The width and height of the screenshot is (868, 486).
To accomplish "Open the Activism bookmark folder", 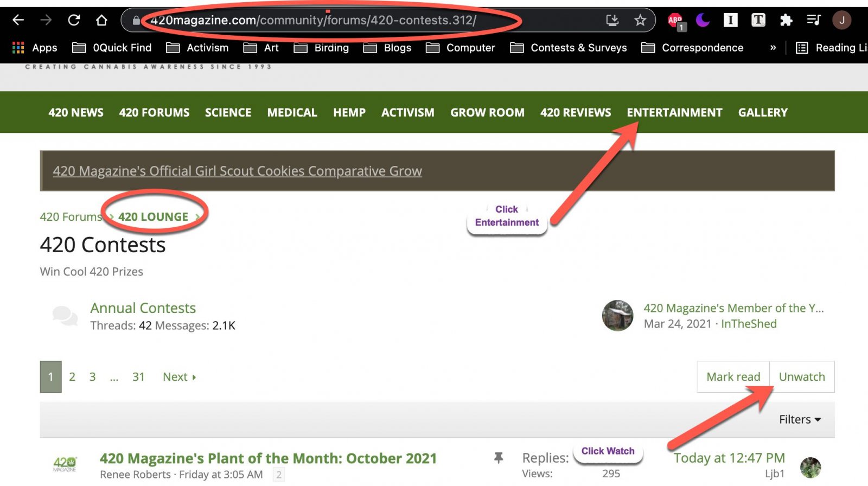I will [x=197, y=48].
